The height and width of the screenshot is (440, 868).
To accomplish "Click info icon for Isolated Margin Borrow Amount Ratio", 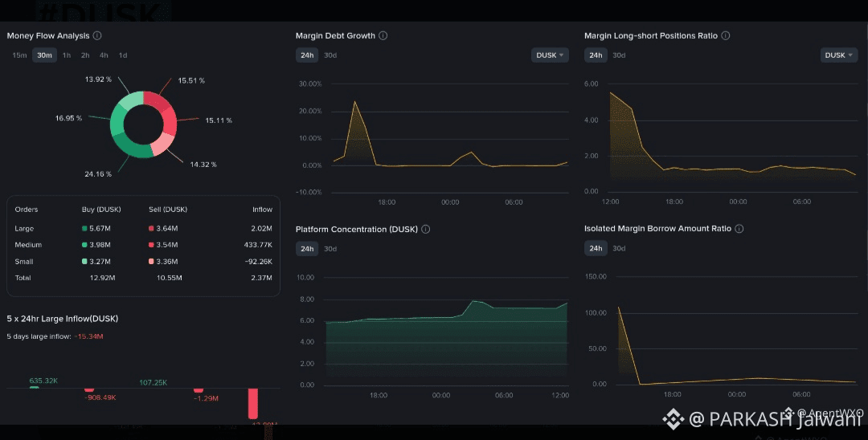I will [739, 228].
